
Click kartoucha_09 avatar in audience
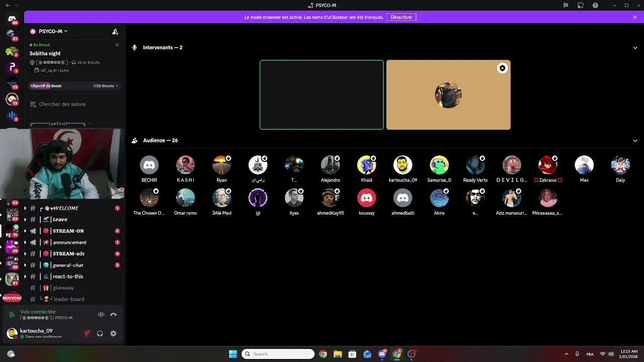pyautogui.click(x=403, y=165)
